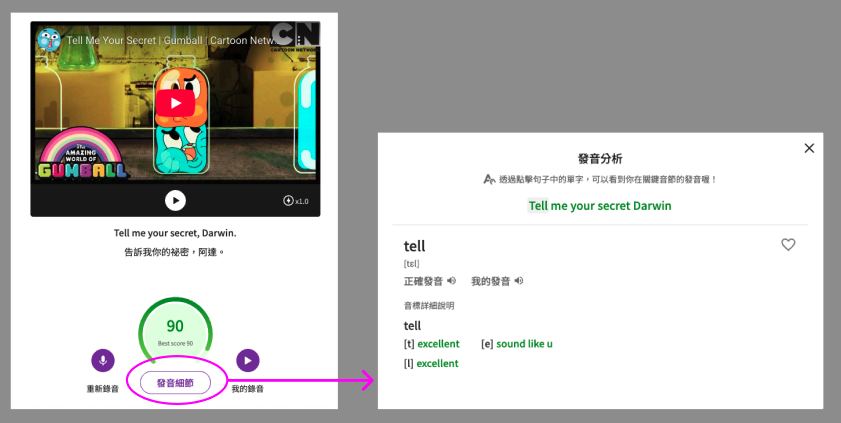Open the video title link
The width and height of the screenshot is (841, 423).
[x=160, y=42]
